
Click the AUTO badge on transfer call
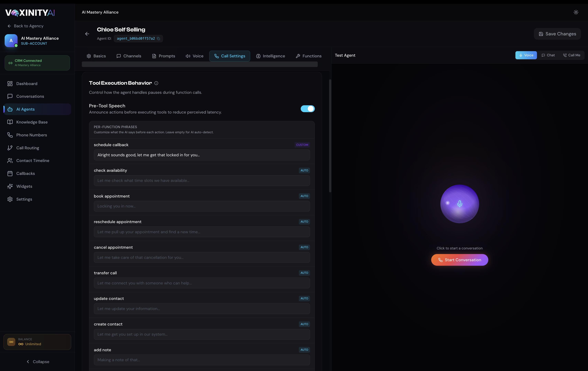(x=304, y=273)
